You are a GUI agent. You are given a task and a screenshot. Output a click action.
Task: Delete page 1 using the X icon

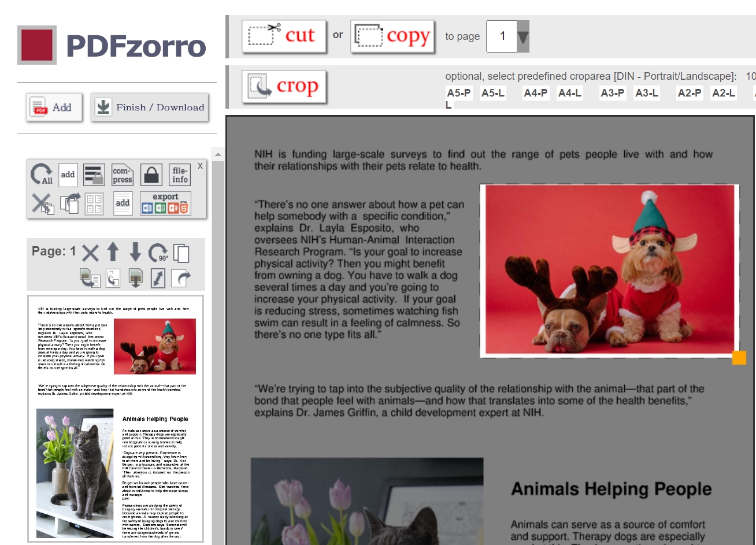tap(90, 252)
